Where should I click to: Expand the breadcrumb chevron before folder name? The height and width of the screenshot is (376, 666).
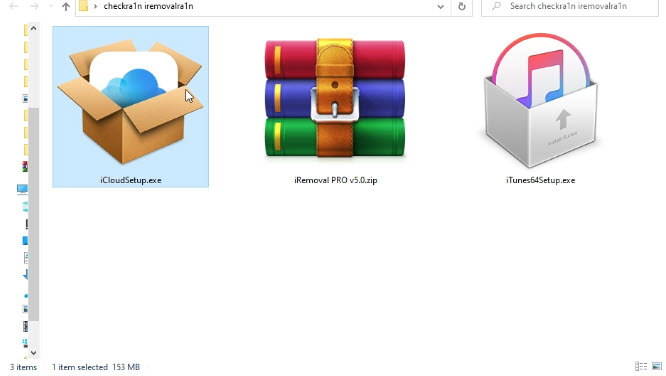[x=95, y=6]
